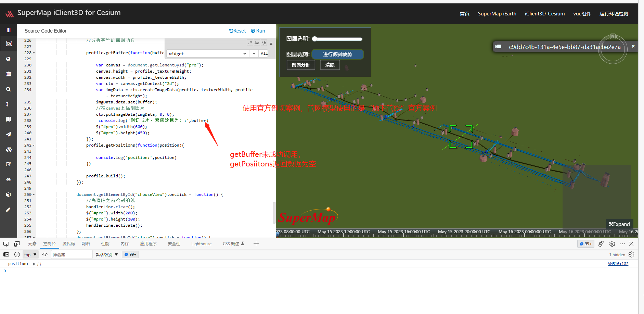This screenshot has height=314, width=644.
Task: Close the code editor search box
Action: pyautogui.click(x=271, y=44)
